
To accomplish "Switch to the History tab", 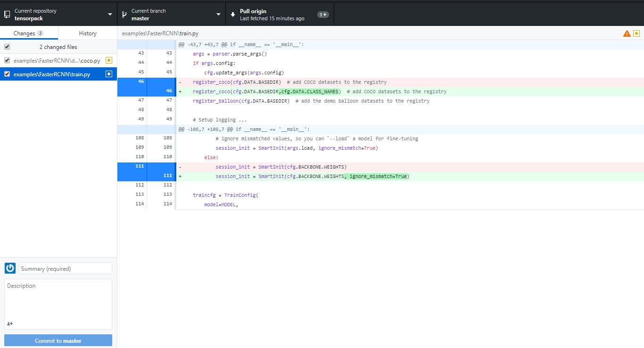I will 88,33.
